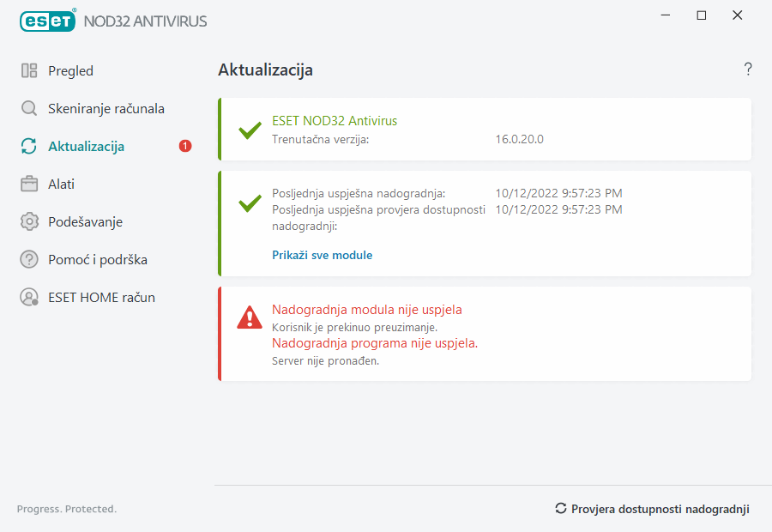Click the Nadogradnja modula nije uspjela message
Viewport: 772px width, 532px height.
pyautogui.click(x=368, y=310)
